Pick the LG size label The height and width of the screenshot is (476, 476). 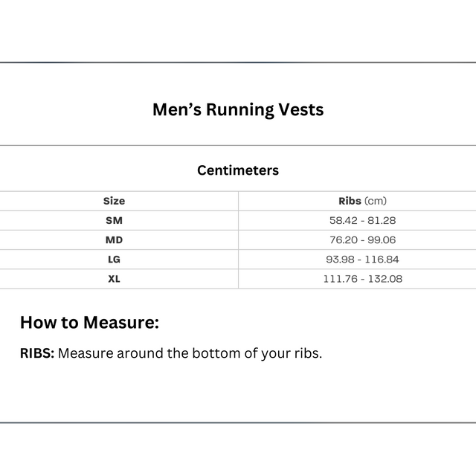point(114,259)
